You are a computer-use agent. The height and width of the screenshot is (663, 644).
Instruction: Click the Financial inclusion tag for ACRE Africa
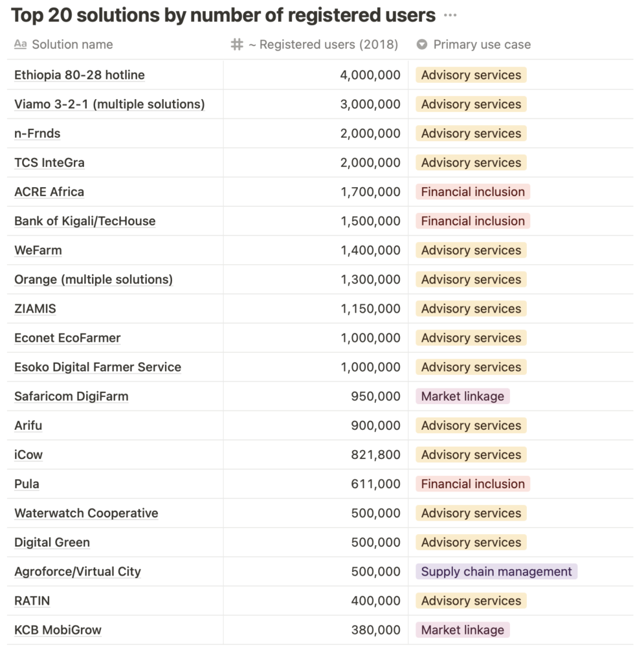pos(473,192)
